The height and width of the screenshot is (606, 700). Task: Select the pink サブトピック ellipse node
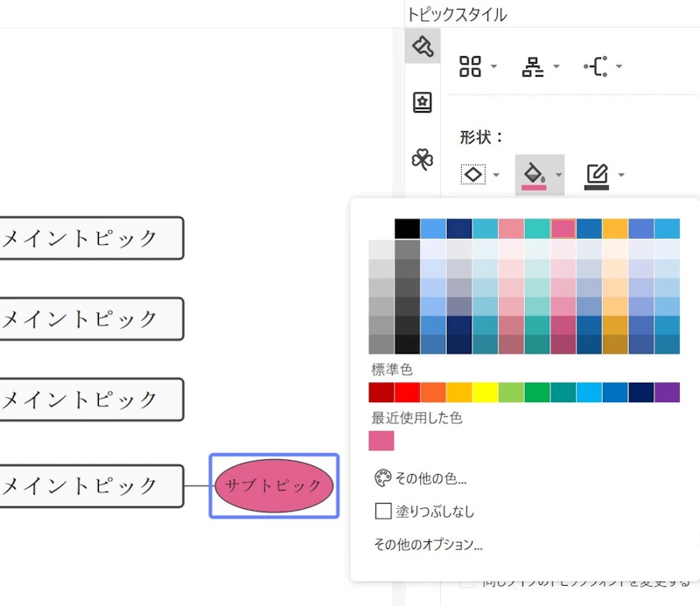point(274,484)
